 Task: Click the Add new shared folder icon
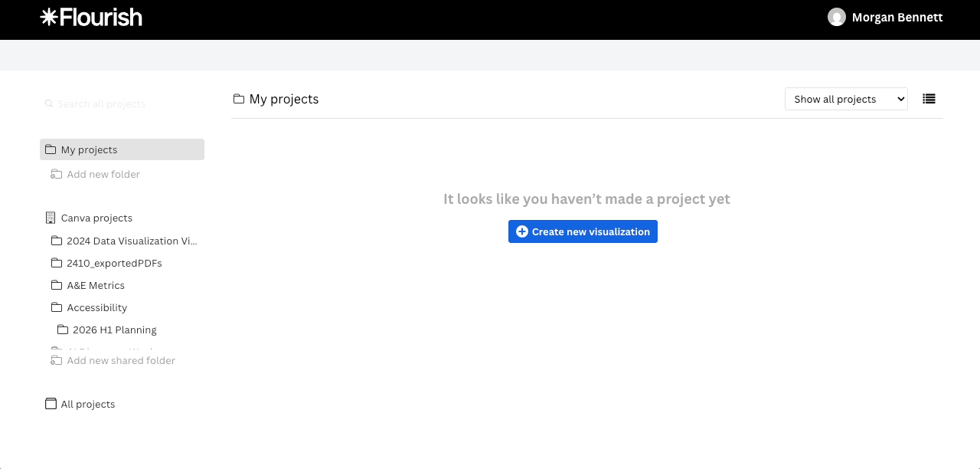pos(56,360)
